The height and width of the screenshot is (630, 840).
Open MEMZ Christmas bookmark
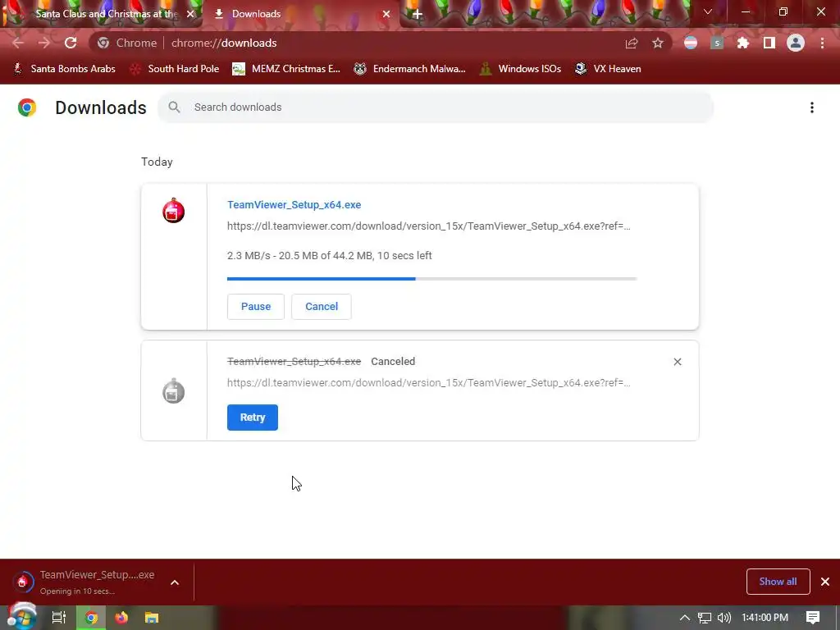coord(286,69)
